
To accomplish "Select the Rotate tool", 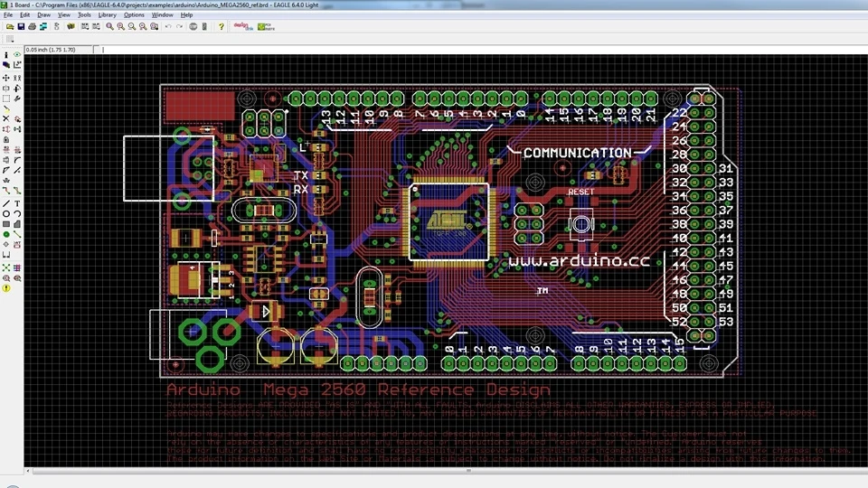I will (17, 89).
